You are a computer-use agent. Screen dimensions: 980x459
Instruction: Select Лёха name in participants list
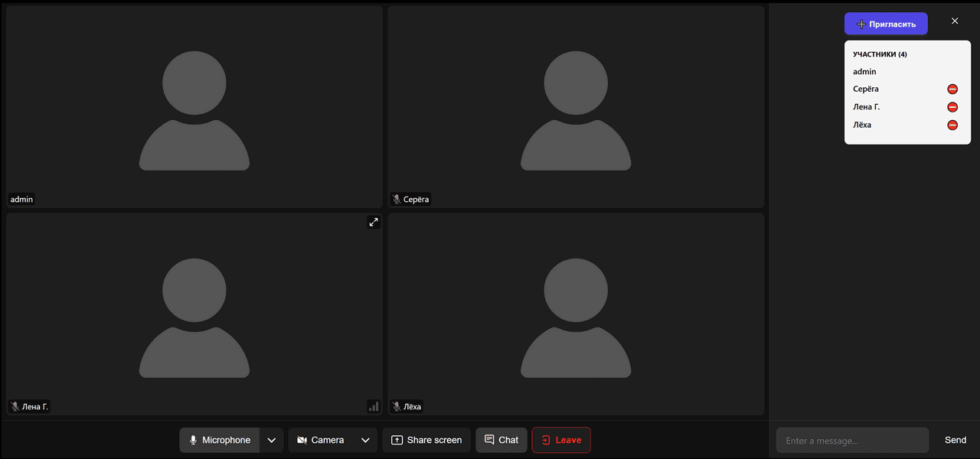862,125
